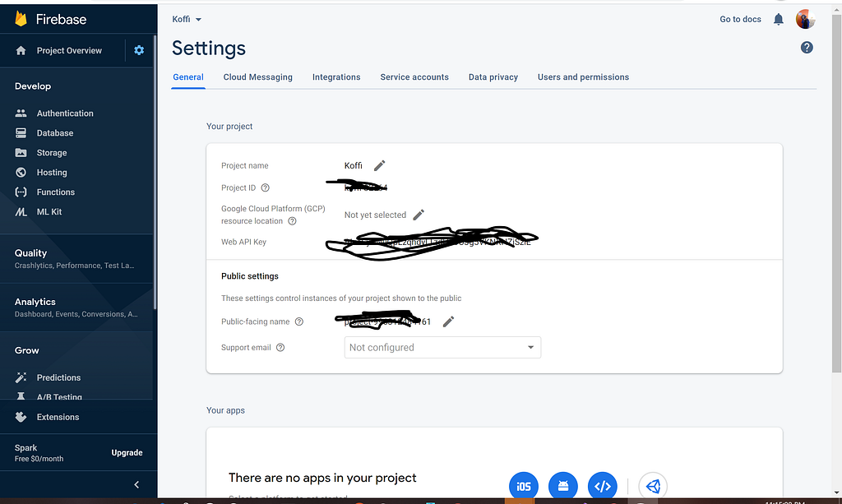842x504 pixels.
Task: Open Extensions puzzle icon
Action: tap(21, 417)
